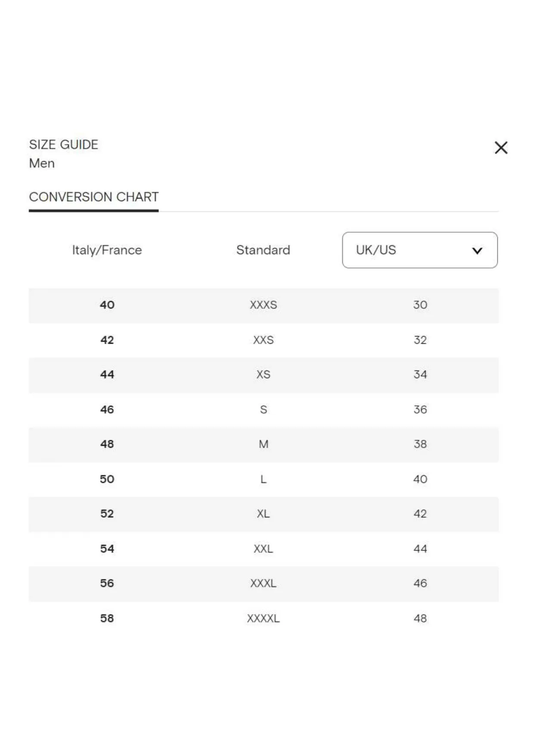Click the Standard column header
Image resolution: width=534 pixels, height=756 pixels.
tap(263, 250)
